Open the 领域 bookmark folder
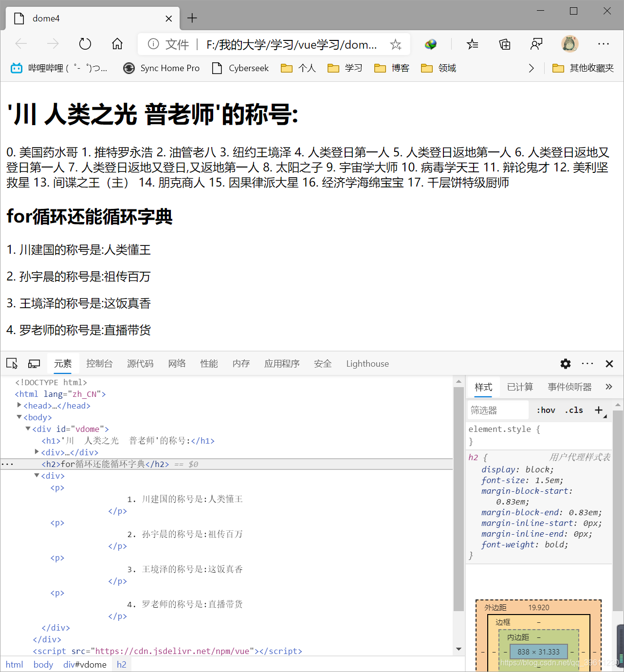Screen dimensions: 624x672 [x=439, y=68]
